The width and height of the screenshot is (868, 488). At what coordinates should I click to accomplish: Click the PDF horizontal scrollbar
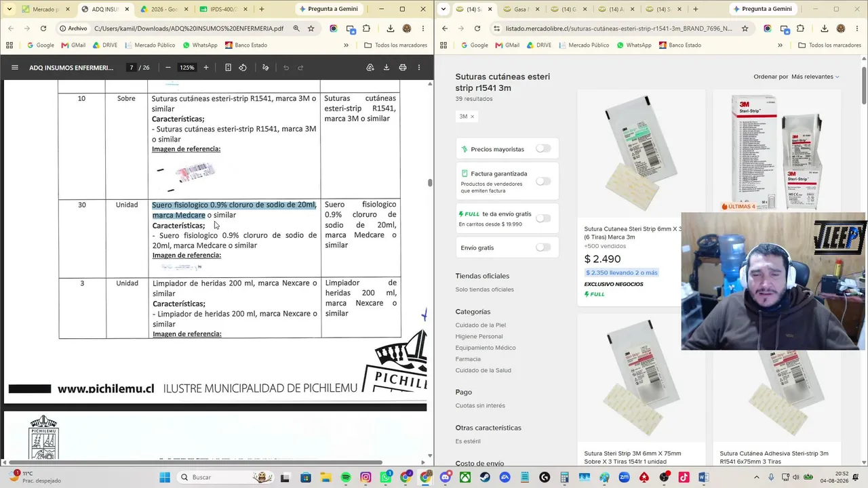click(197, 463)
